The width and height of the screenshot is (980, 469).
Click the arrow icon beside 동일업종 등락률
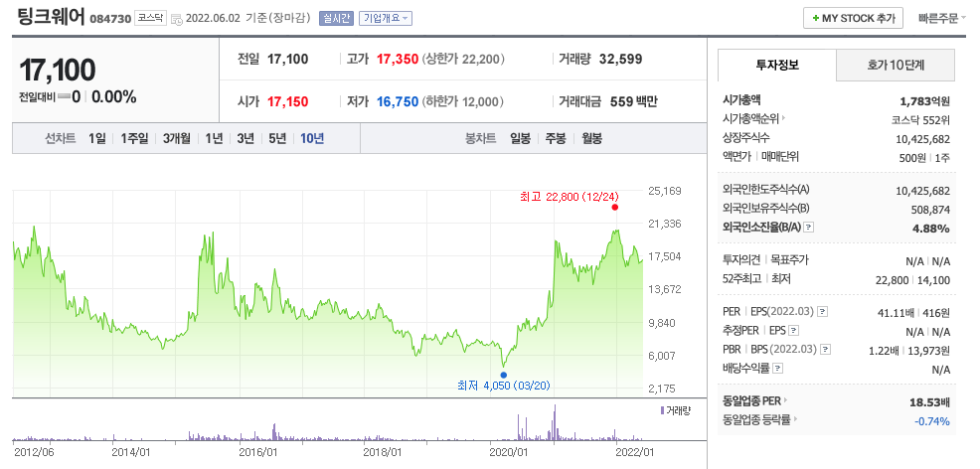click(795, 419)
